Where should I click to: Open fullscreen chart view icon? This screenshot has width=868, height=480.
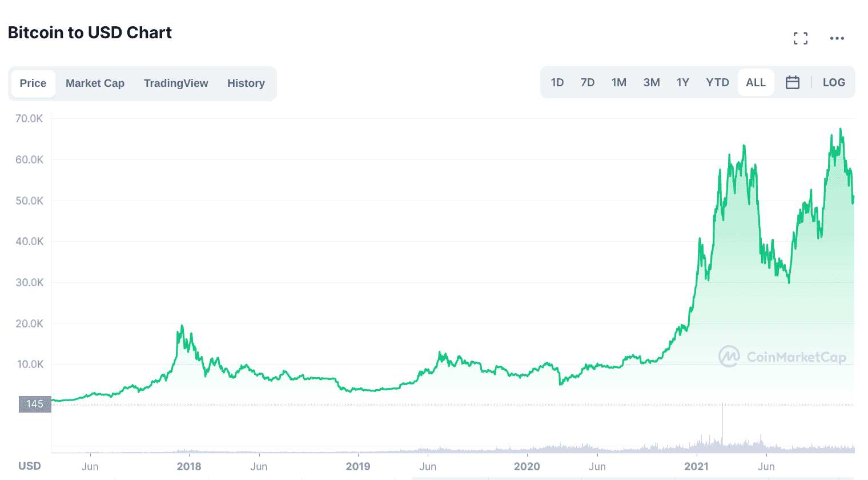pyautogui.click(x=801, y=38)
